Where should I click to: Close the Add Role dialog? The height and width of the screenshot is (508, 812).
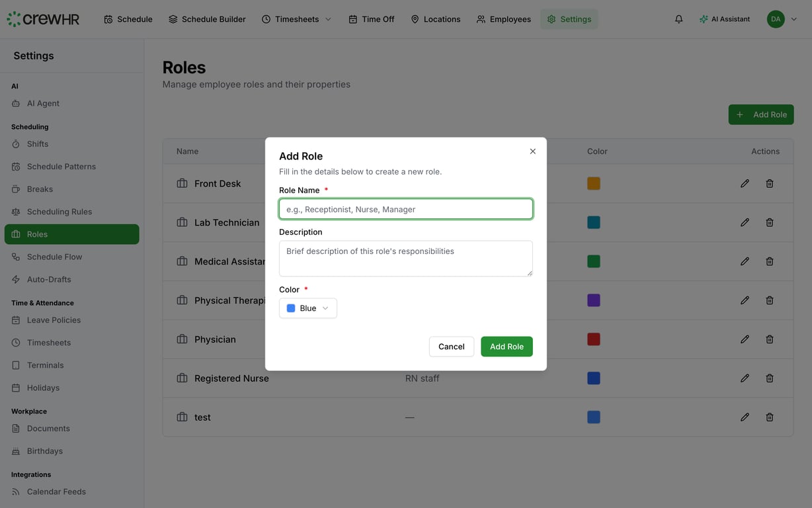point(532,151)
